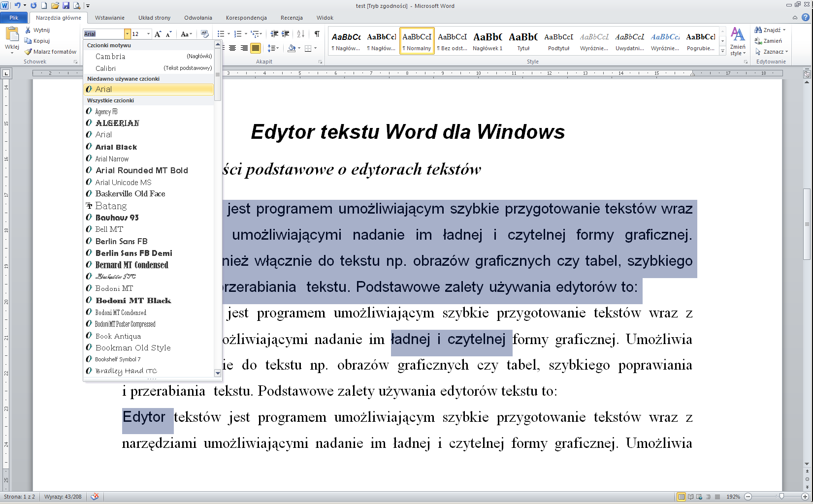The width and height of the screenshot is (813, 504).
Task: Click the Shrink font icon
Action: (168, 34)
